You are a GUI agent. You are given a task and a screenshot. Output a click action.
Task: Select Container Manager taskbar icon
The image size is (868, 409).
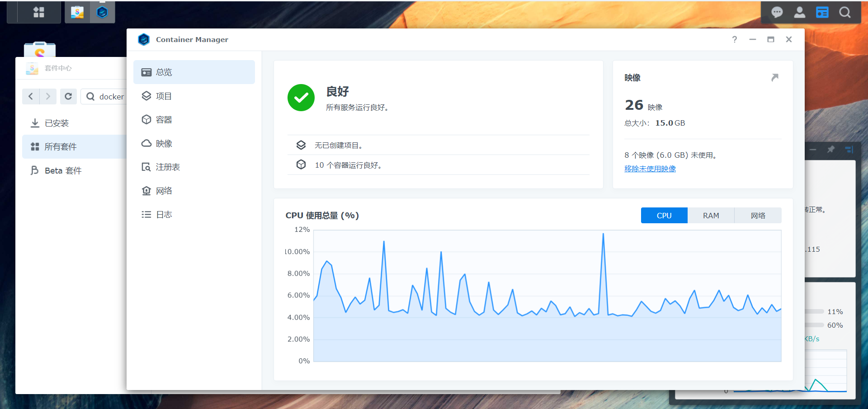pyautogui.click(x=102, y=12)
